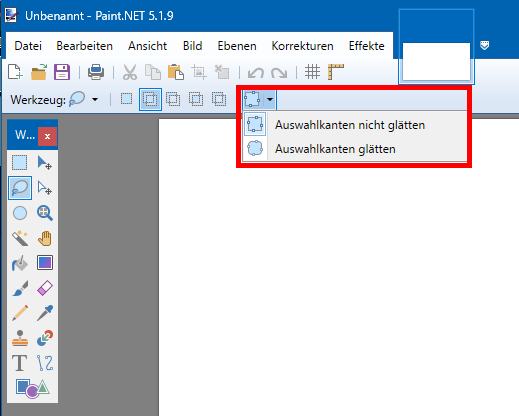519x416 pixels.
Task: Click the Cut scissors icon
Action: (130, 72)
